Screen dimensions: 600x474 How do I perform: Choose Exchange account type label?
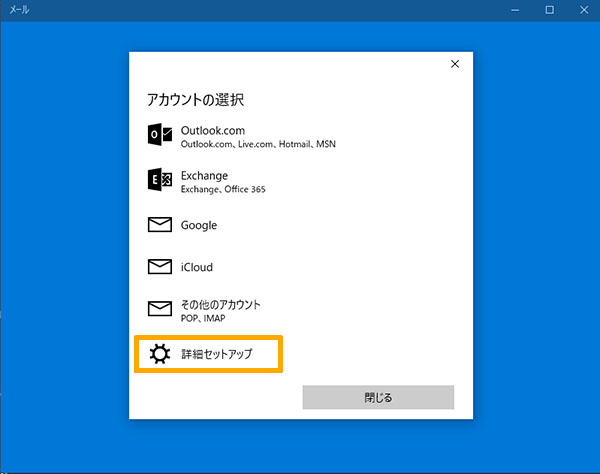204,176
